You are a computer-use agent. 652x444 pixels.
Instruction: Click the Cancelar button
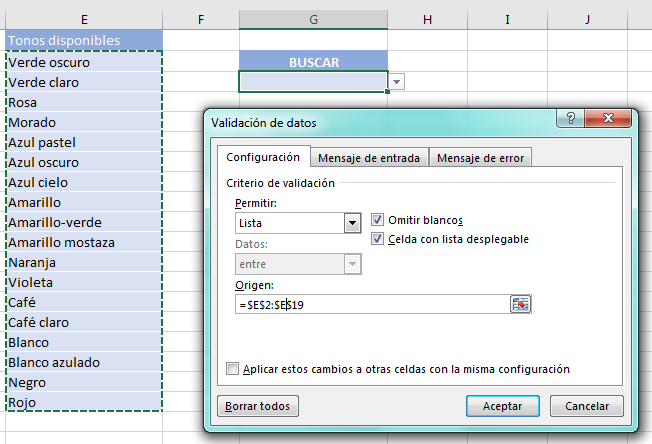587,406
